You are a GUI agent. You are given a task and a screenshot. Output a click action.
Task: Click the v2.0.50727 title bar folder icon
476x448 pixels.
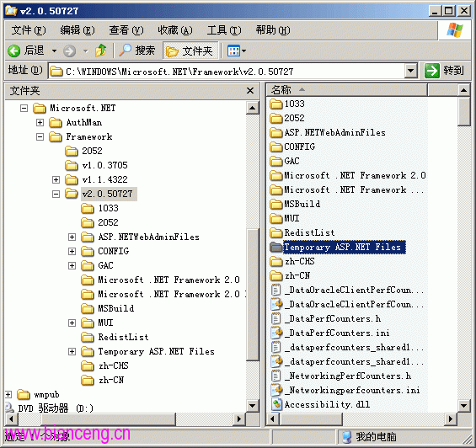point(11,11)
